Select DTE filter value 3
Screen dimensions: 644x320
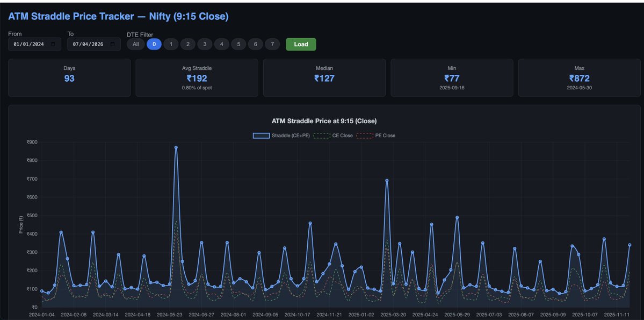pos(205,44)
